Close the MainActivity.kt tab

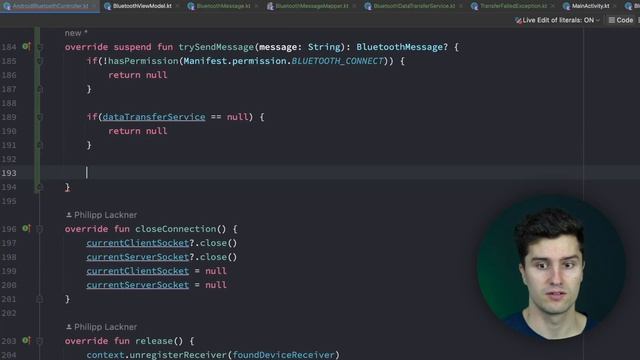pos(615,6)
